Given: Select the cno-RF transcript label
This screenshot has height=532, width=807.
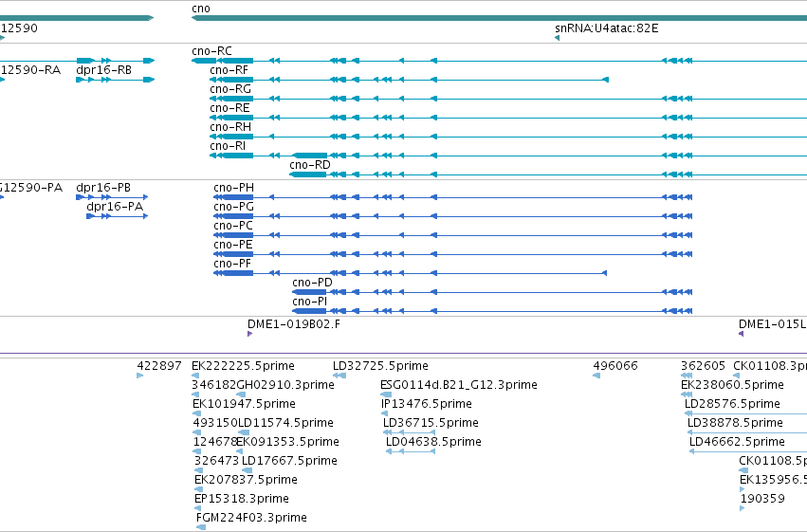Looking at the screenshot, I should (x=229, y=70).
